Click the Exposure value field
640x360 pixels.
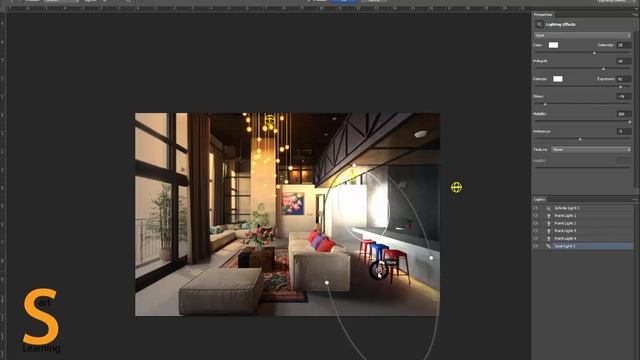click(x=623, y=79)
